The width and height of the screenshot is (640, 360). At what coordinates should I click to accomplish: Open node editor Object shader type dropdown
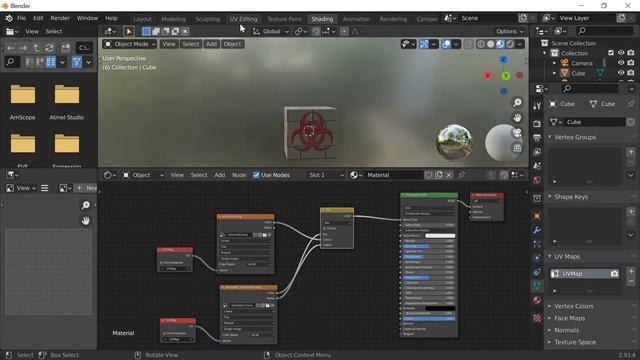[x=143, y=175]
